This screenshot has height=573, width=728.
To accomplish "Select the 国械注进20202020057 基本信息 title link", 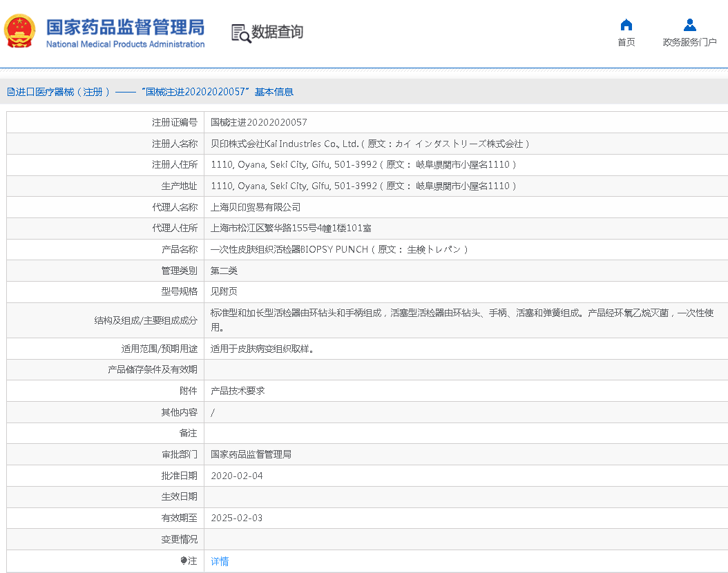I will (x=200, y=91).
